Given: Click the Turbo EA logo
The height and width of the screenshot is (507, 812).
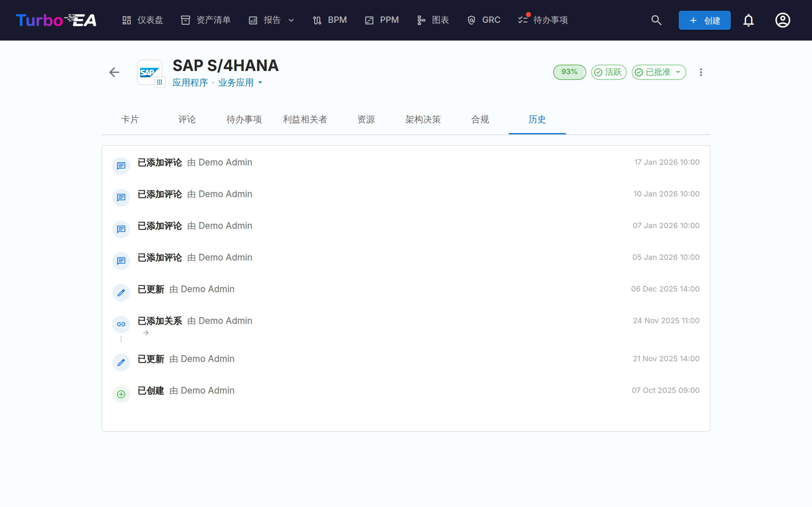Looking at the screenshot, I should tap(56, 20).
